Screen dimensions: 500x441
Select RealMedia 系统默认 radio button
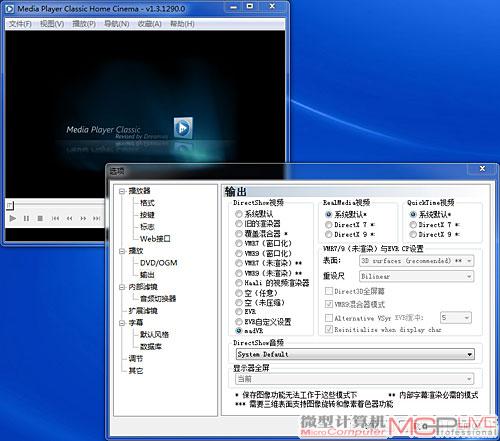pyautogui.click(x=329, y=214)
